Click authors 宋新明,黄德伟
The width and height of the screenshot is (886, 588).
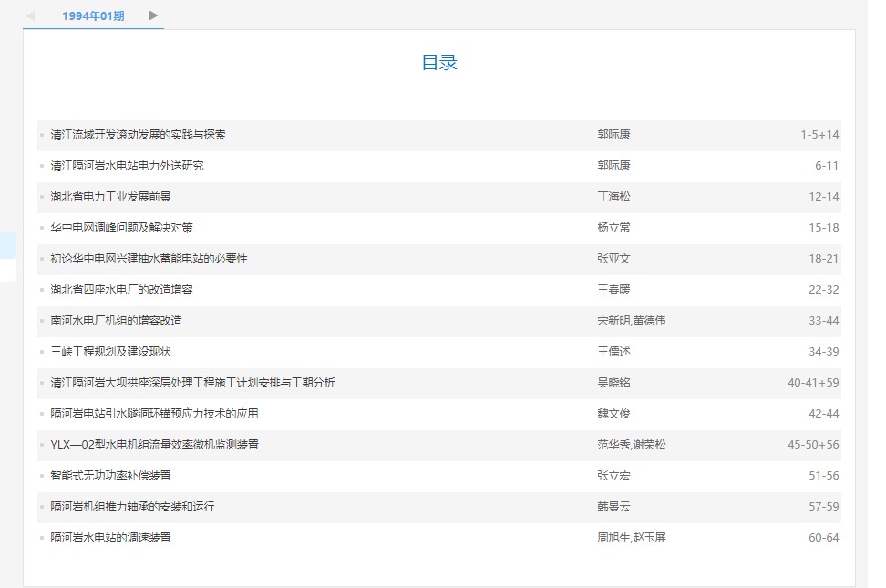(x=632, y=321)
